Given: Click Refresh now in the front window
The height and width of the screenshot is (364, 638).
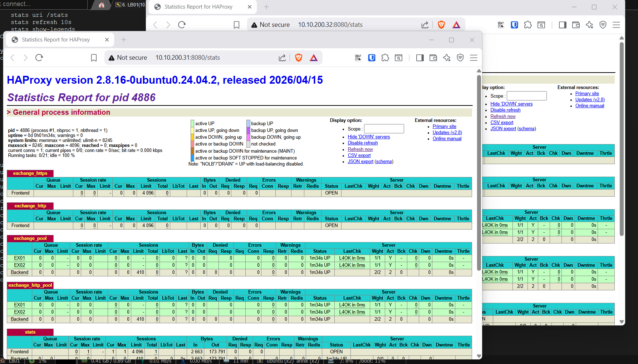Looking at the screenshot, I should (360, 149).
